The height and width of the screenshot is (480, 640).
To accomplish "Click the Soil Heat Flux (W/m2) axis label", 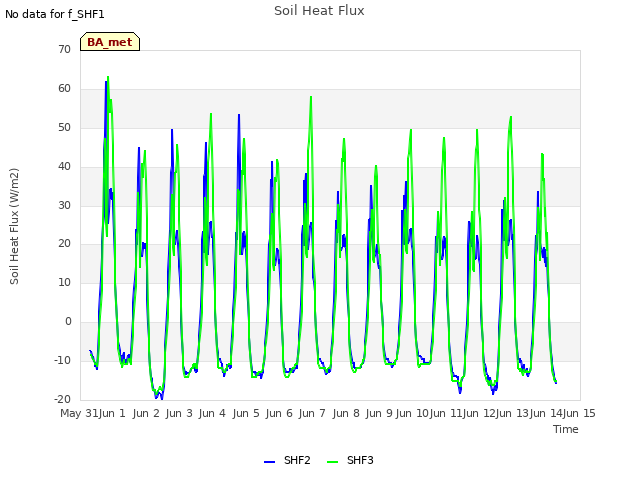I will 14,227.
